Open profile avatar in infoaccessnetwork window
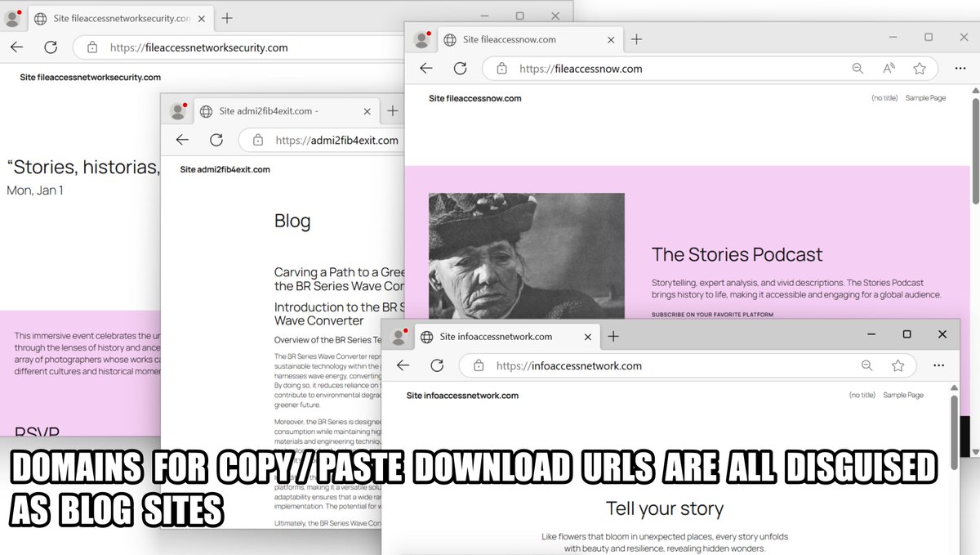This screenshot has height=555, width=980. 399,336
